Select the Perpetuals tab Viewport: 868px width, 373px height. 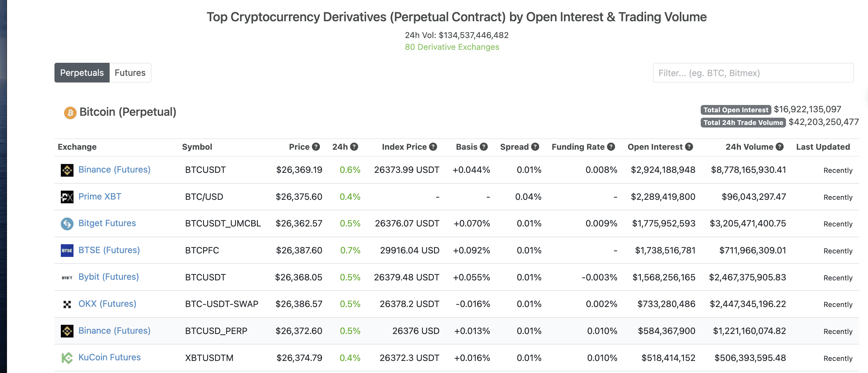point(82,73)
